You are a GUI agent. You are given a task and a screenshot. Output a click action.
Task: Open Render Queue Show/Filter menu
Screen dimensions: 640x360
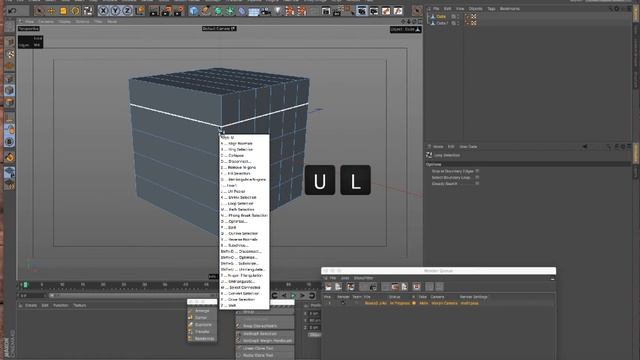[x=363, y=278]
